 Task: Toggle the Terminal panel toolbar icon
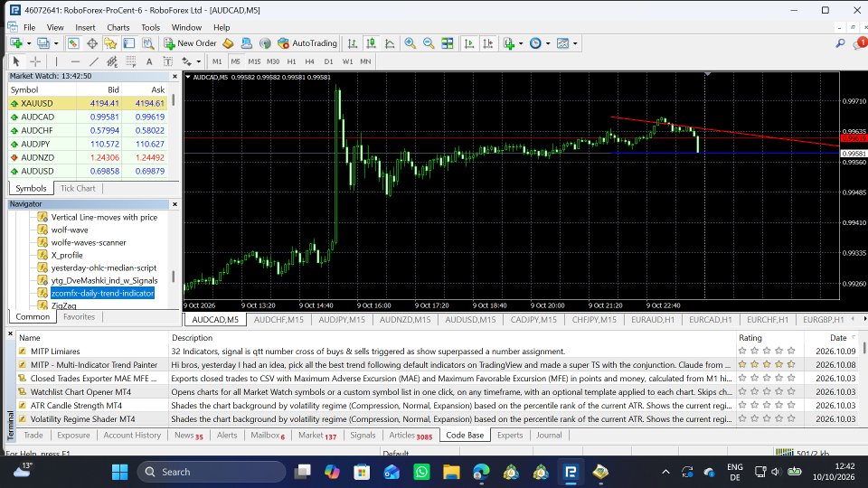point(129,43)
